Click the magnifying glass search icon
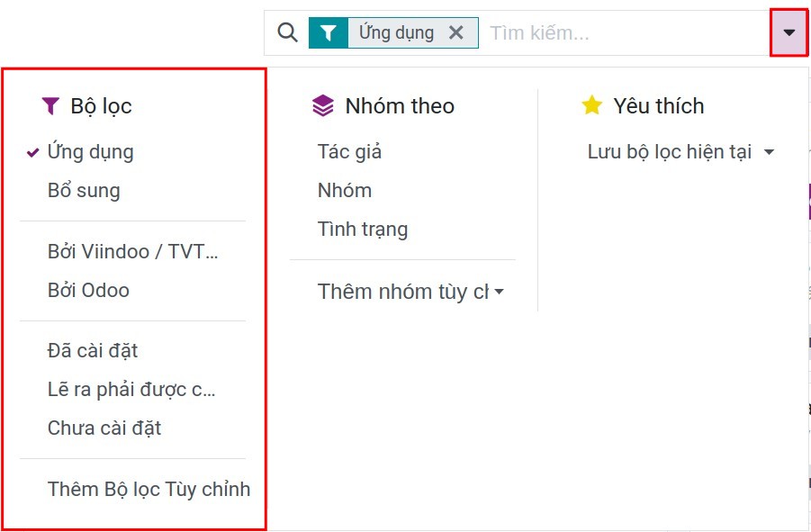Screen dimensions: 811x532 tap(287, 32)
